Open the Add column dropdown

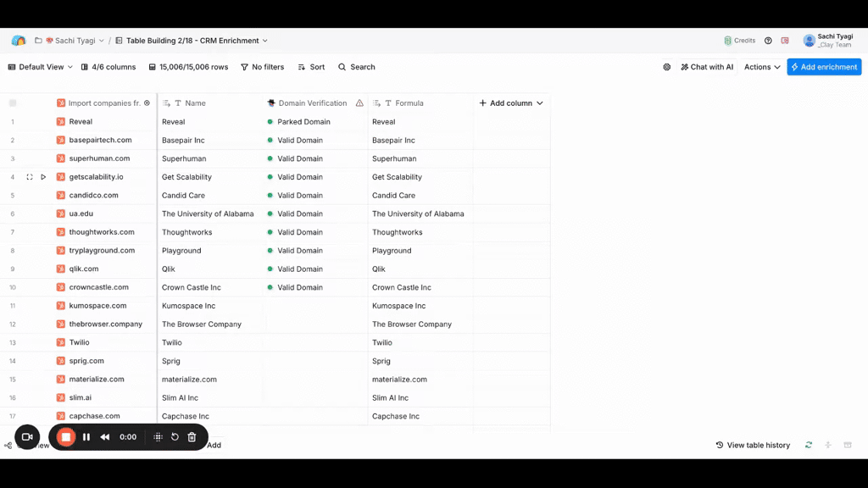click(x=511, y=103)
